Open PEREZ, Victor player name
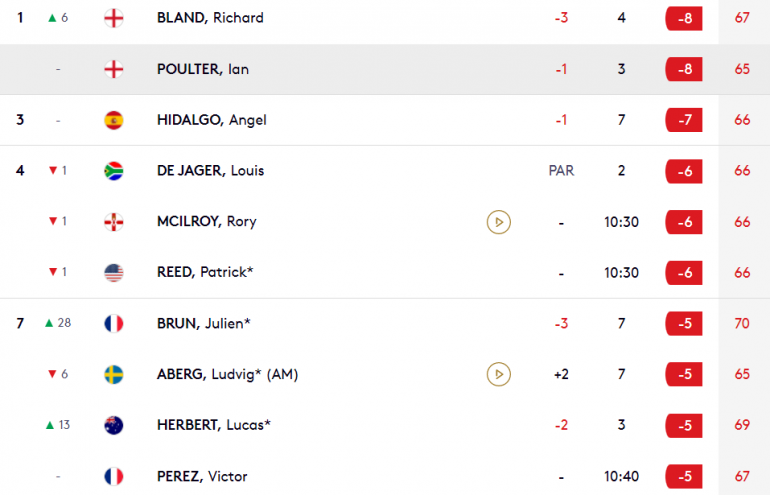The image size is (770, 495). (202, 476)
